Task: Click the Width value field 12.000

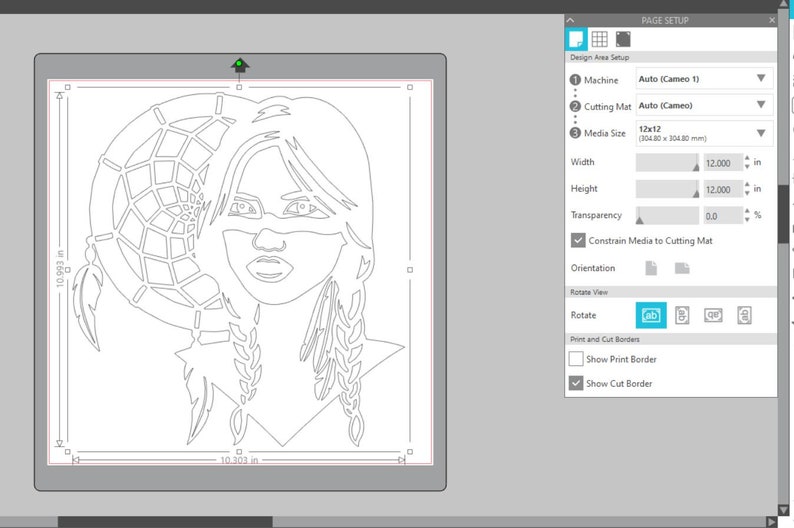Action: coord(723,163)
